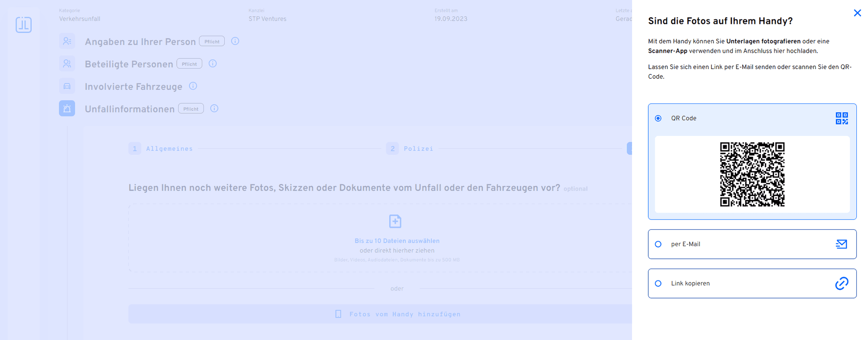This screenshot has height=340, width=868.
Task: Click the Pflicht badge beside Unfallinformationen
Action: 191,108
